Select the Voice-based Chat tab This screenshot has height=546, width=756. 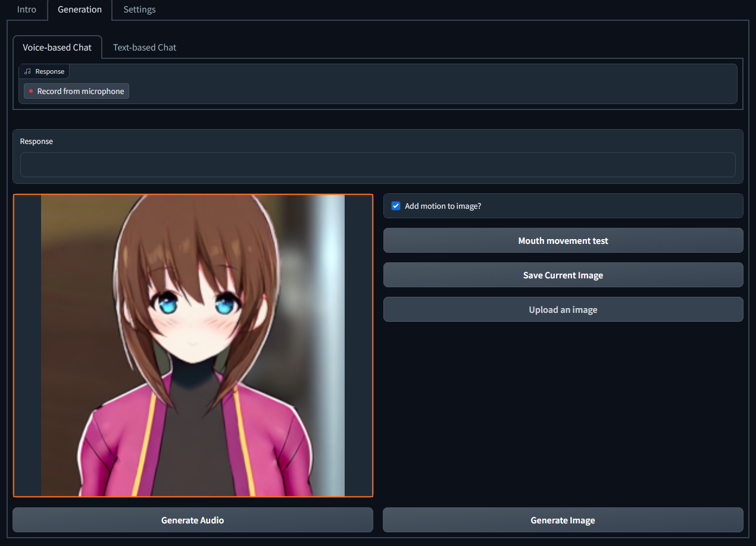pyautogui.click(x=57, y=48)
